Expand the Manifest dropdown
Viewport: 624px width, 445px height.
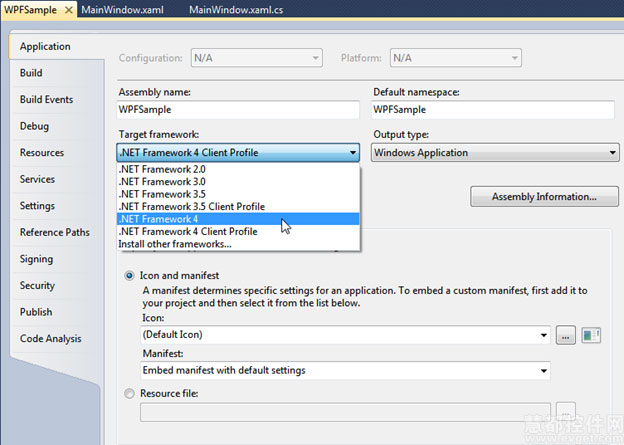tap(544, 371)
